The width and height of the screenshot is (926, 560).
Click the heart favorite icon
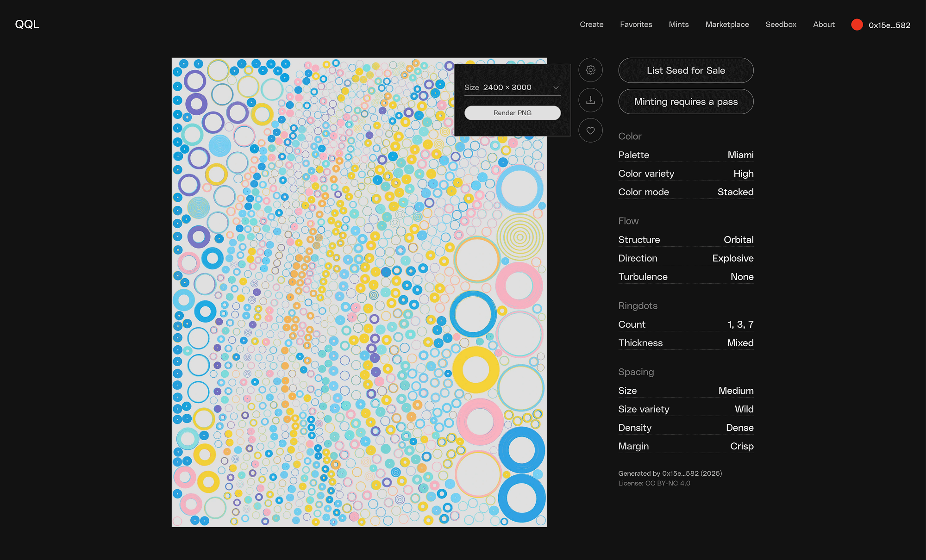tap(590, 131)
